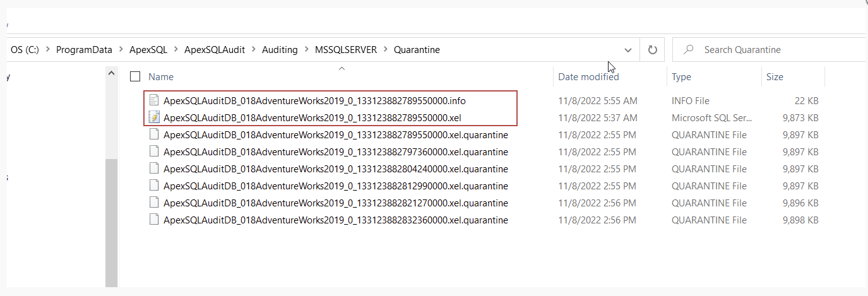Expand chevron after MSSQLSERVER breadcrumb
This screenshot has width=868, height=296.
[x=385, y=50]
